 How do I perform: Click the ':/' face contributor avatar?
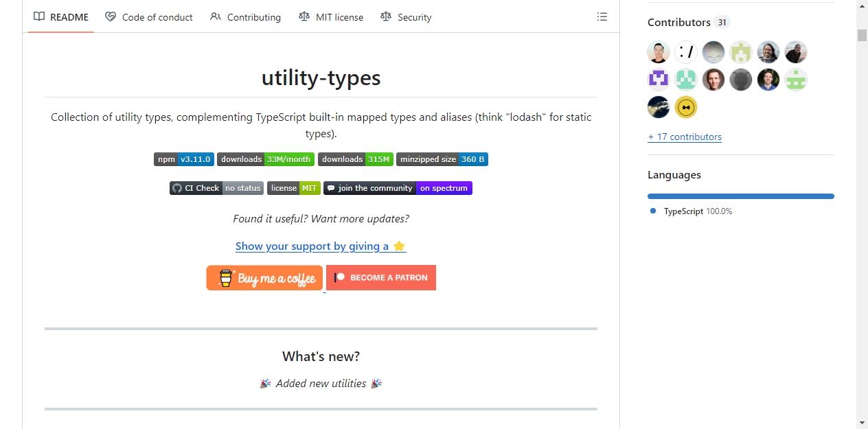pos(686,52)
